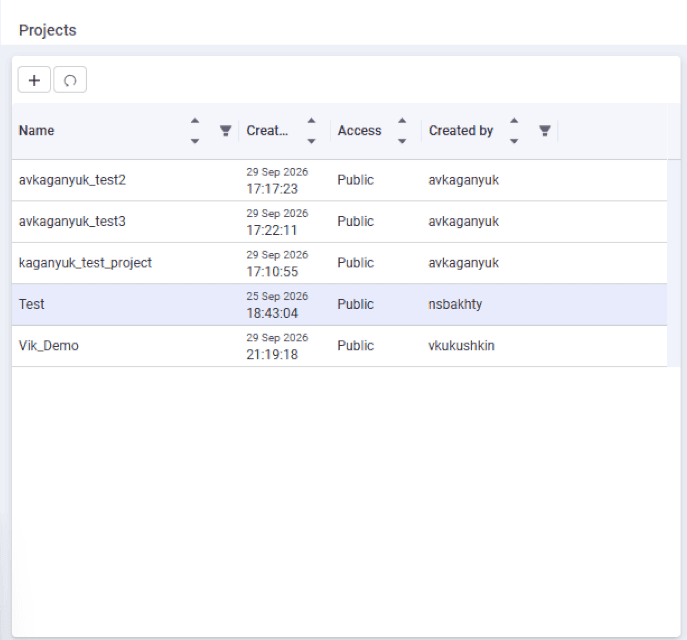The height and width of the screenshot is (640, 687).
Task: Open the kaganyuk_test_project row
Action: (x=340, y=263)
